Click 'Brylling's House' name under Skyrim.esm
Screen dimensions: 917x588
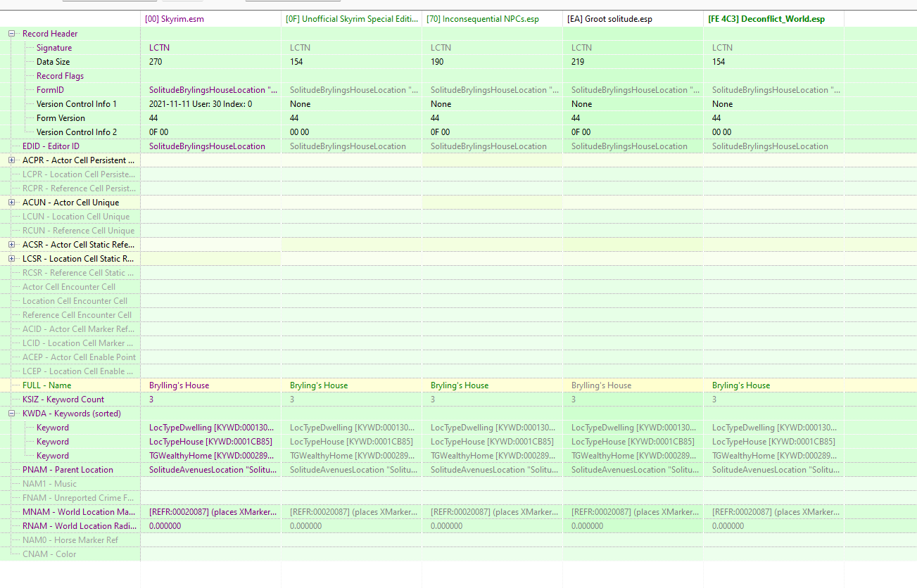click(x=179, y=385)
